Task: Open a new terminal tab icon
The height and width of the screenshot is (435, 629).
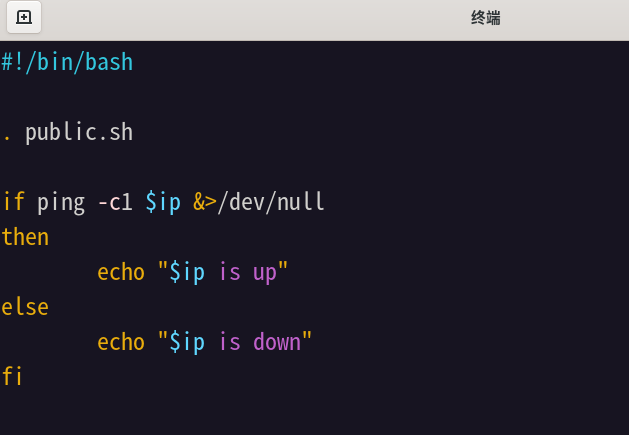Action: [24, 17]
